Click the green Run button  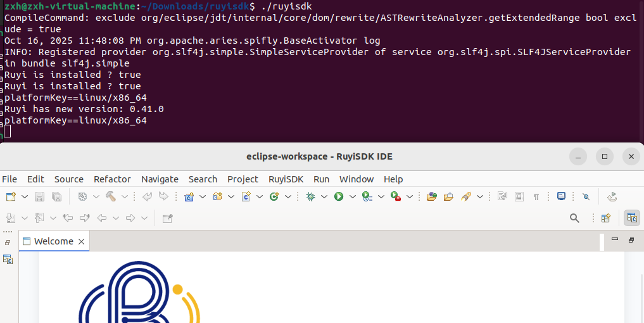pos(339,197)
